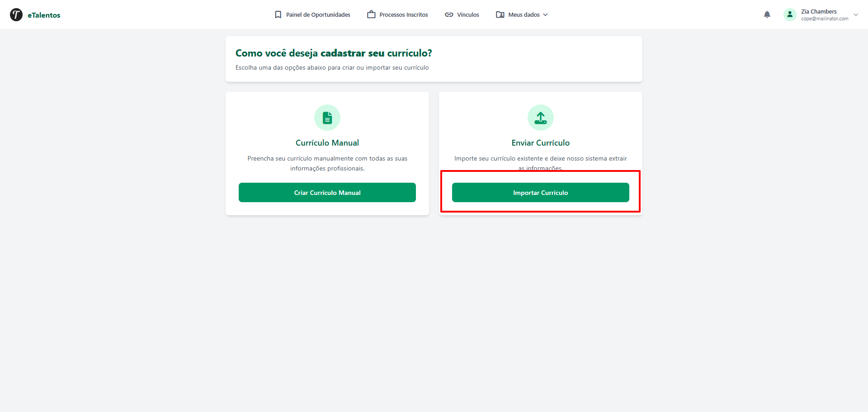Click the eTalentos brand name
The width and height of the screenshot is (868, 412).
44,15
